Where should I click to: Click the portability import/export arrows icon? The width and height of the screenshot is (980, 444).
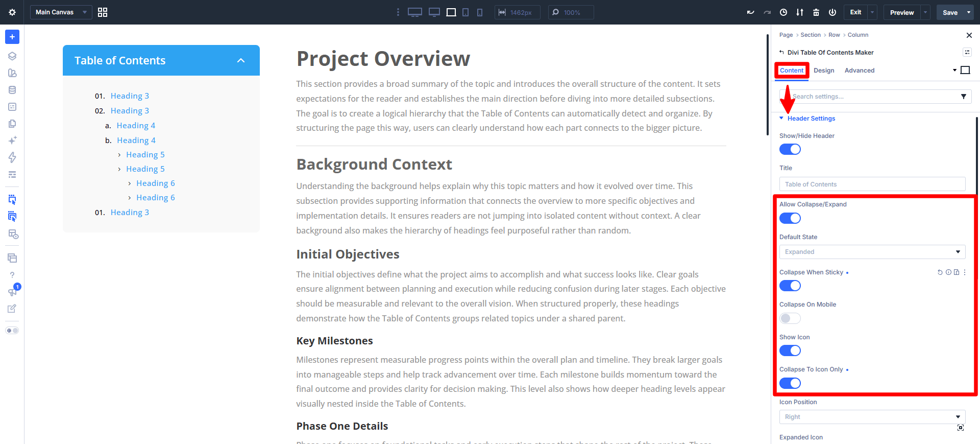800,12
